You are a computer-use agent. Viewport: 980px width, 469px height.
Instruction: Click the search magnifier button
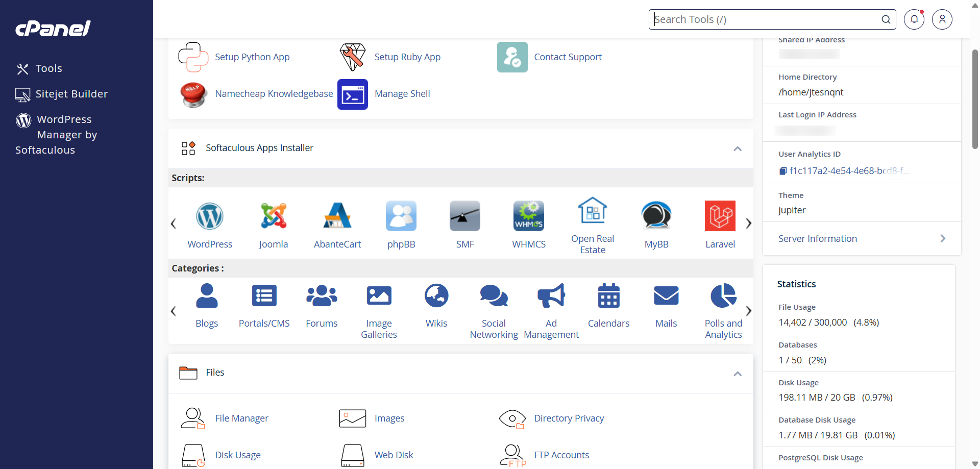pyautogui.click(x=886, y=19)
